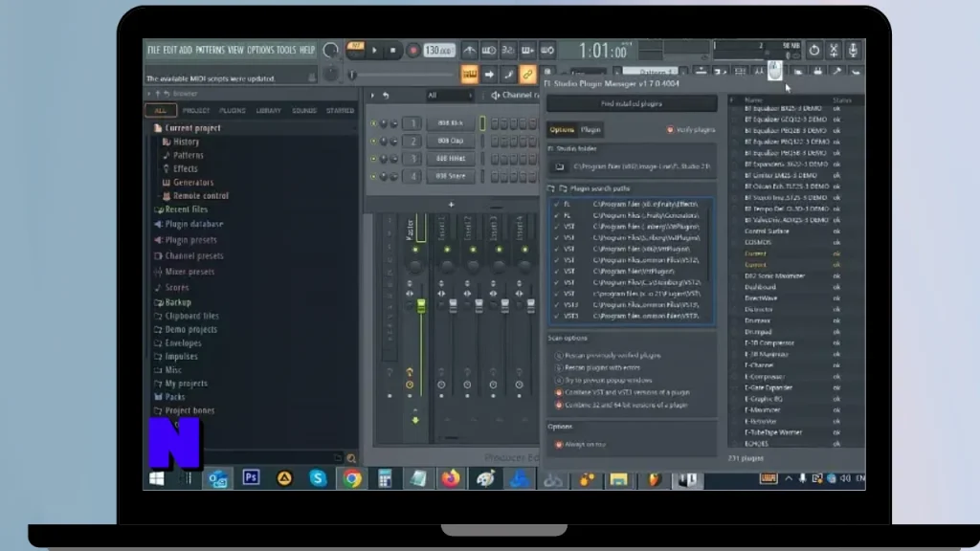Viewport: 980px width, 551px height.
Task: Open the PATTERNS menu
Action: pyautogui.click(x=210, y=50)
